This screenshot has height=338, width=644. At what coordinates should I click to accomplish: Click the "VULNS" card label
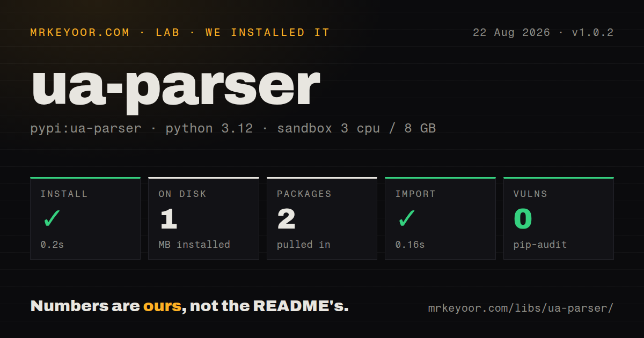point(530,194)
